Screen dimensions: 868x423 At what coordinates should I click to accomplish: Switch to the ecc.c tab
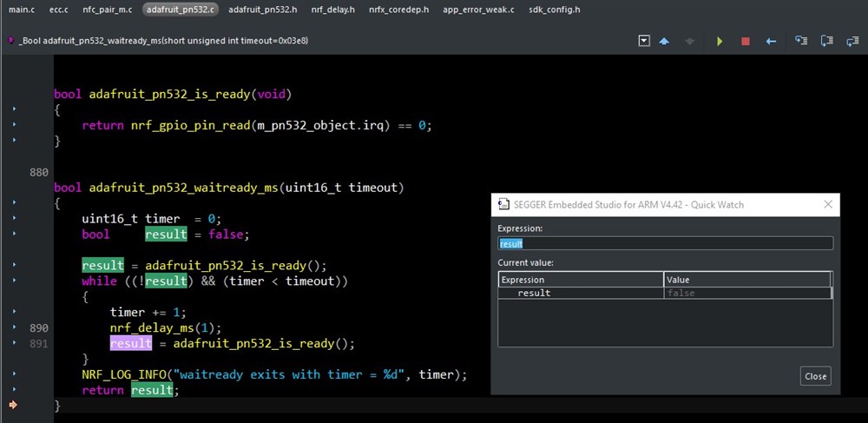coord(59,10)
